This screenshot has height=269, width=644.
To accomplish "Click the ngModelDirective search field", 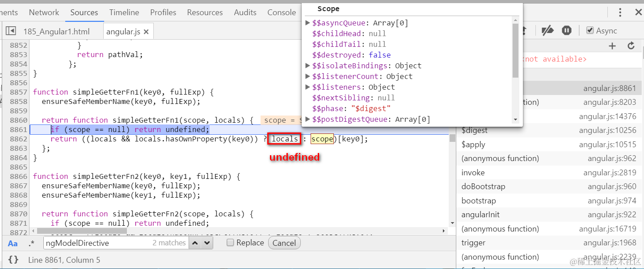I will 115,243.
